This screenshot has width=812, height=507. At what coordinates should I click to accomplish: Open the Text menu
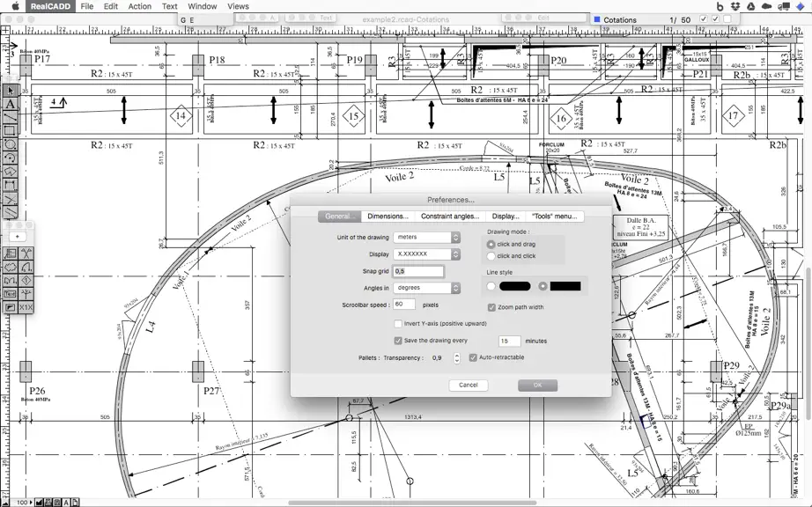(169, 6)
